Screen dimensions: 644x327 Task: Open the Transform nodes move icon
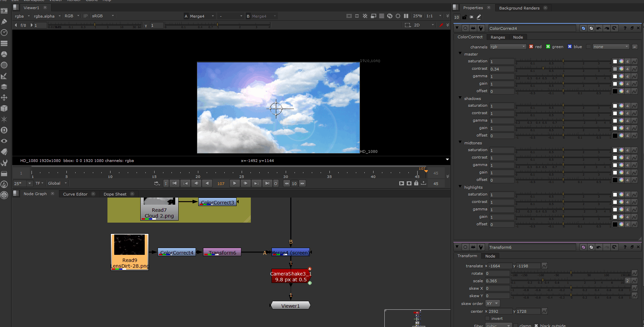[x=4, y=98]
